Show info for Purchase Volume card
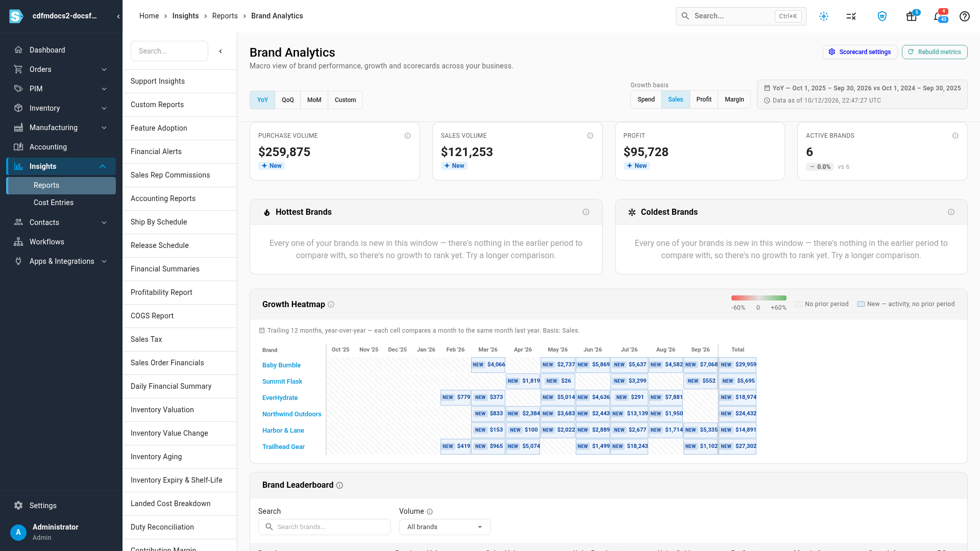980x551 pixels. click(x=407, y=136)
